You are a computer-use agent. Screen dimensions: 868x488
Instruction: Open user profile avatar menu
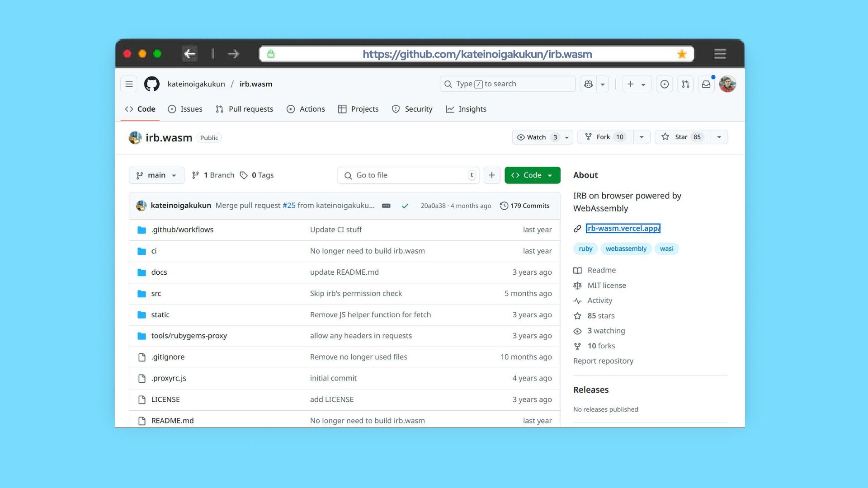727,84
